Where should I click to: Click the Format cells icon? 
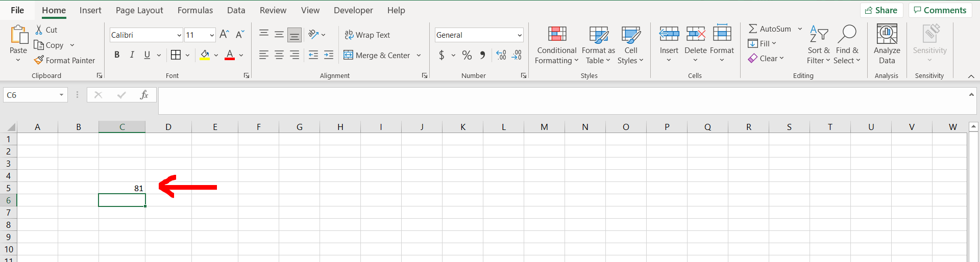[722, 33]
